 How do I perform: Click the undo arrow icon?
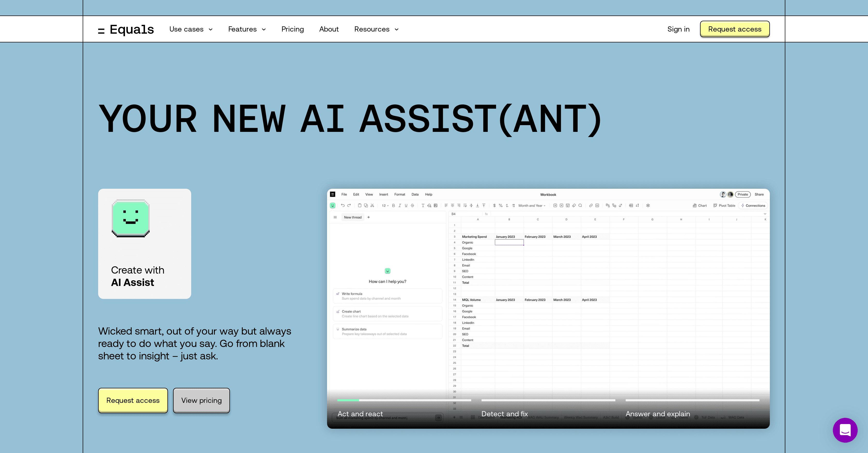(343, 205)
